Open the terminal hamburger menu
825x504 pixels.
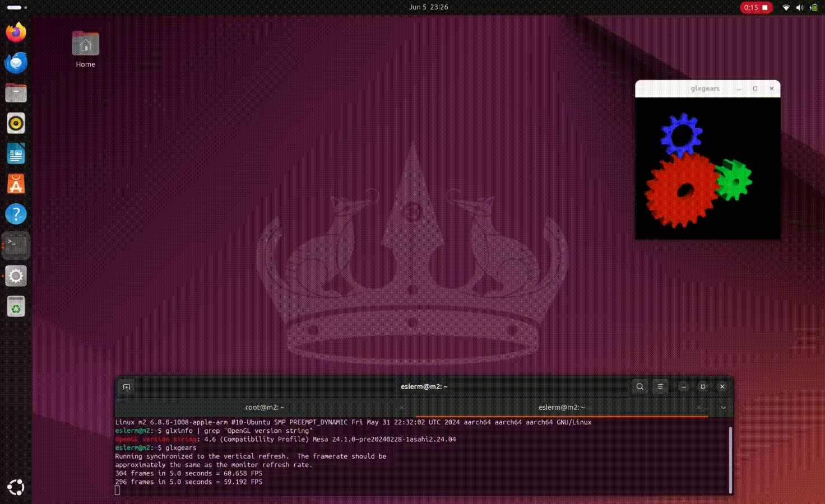pyautogui.click(x=660, y=387)
